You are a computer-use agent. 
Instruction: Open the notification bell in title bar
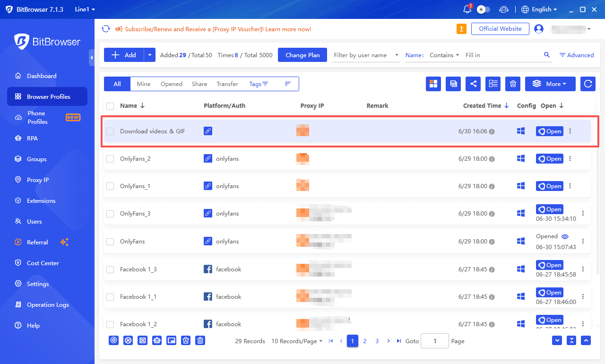tap(467, 9)
